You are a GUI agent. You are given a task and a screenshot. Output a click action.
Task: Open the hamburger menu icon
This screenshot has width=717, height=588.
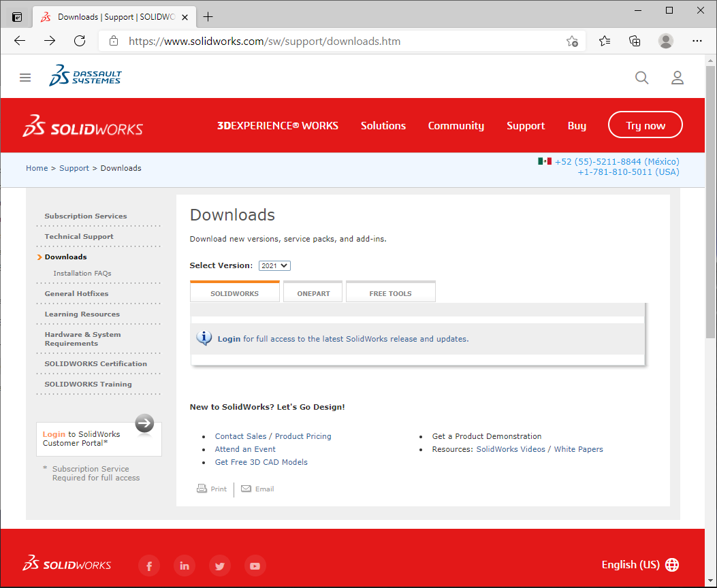pos(25,78)
